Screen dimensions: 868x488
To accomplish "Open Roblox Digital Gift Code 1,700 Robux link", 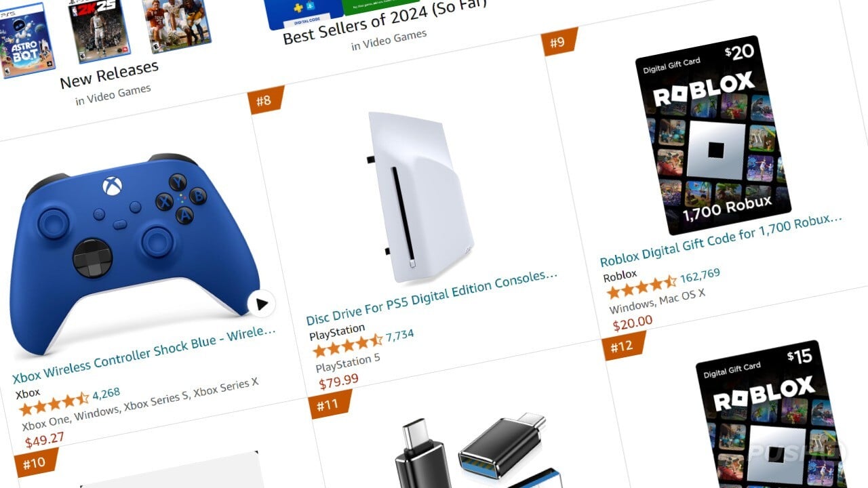I will tap(722, 240).
